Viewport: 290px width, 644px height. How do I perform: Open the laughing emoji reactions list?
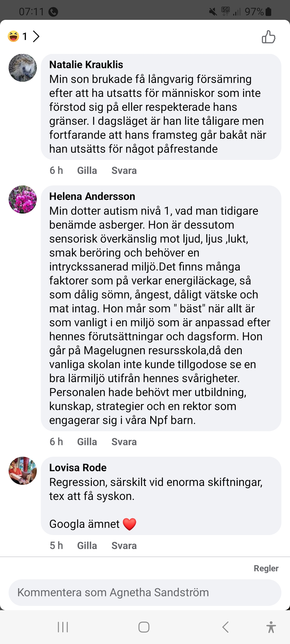pos(13,36)
